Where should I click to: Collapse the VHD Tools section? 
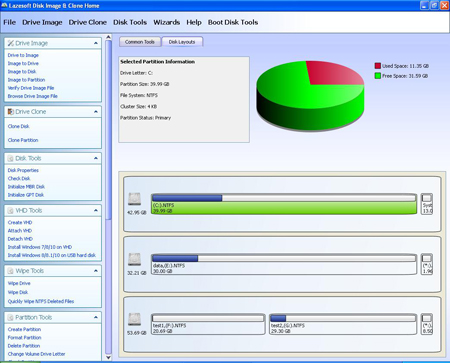coord(96,211)
